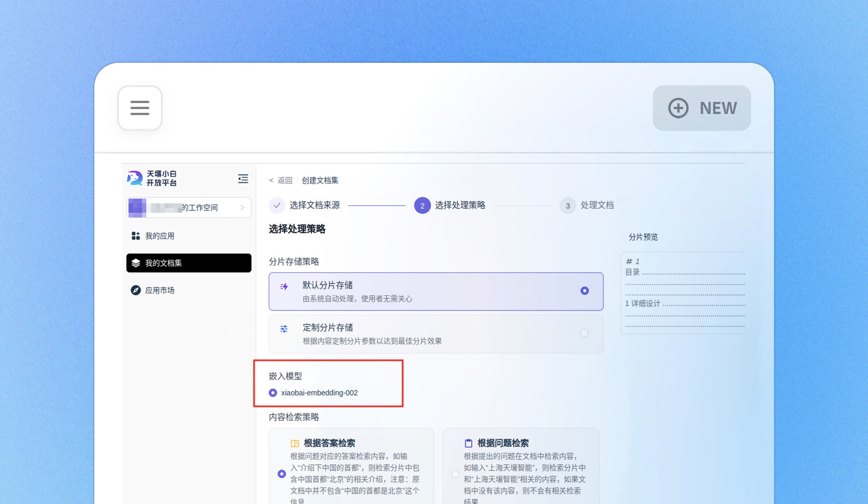Image resolution: width=868 pixels, height=504 pixels.
Task: Select the 默认分片存储 radio button
Action: pos(584,291)
